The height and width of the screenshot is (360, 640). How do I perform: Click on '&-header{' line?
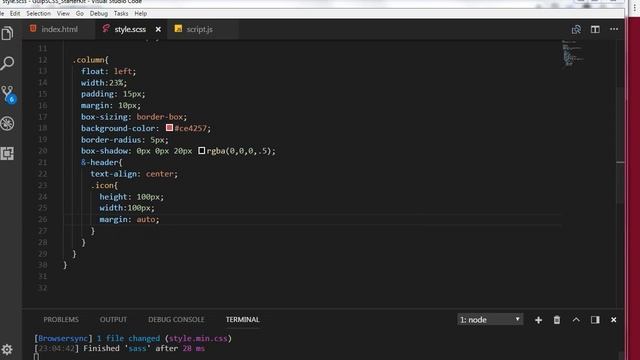[x=101, y=162]
